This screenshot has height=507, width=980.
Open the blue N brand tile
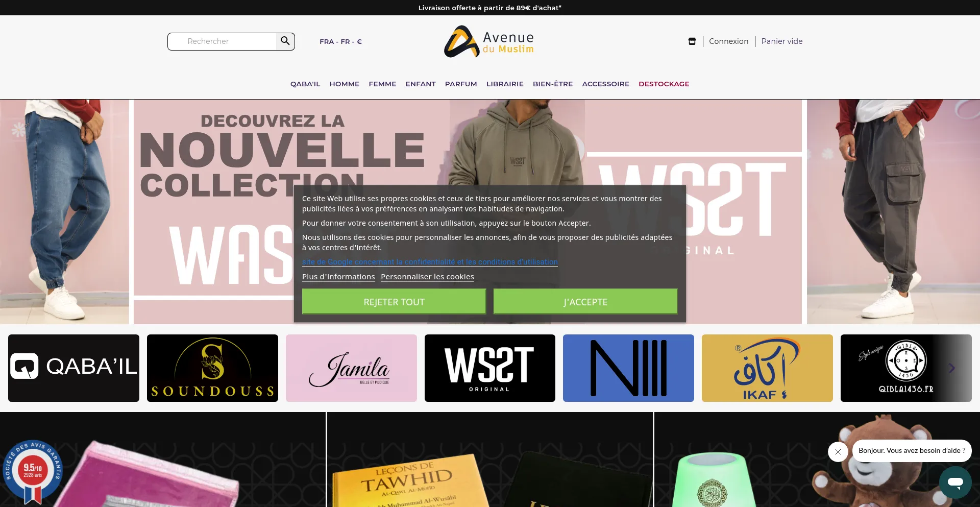tap(628, 368)
